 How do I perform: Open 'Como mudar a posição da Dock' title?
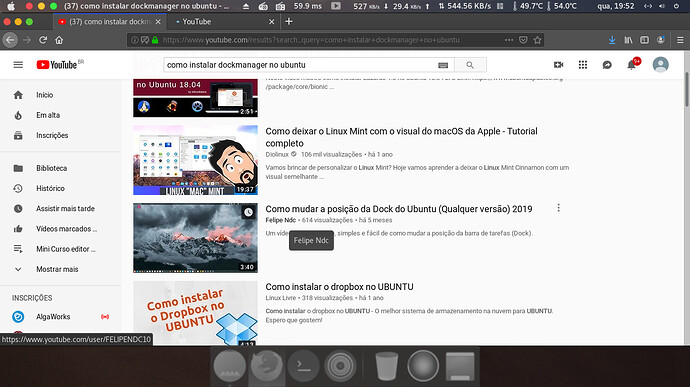click(399, 209)
